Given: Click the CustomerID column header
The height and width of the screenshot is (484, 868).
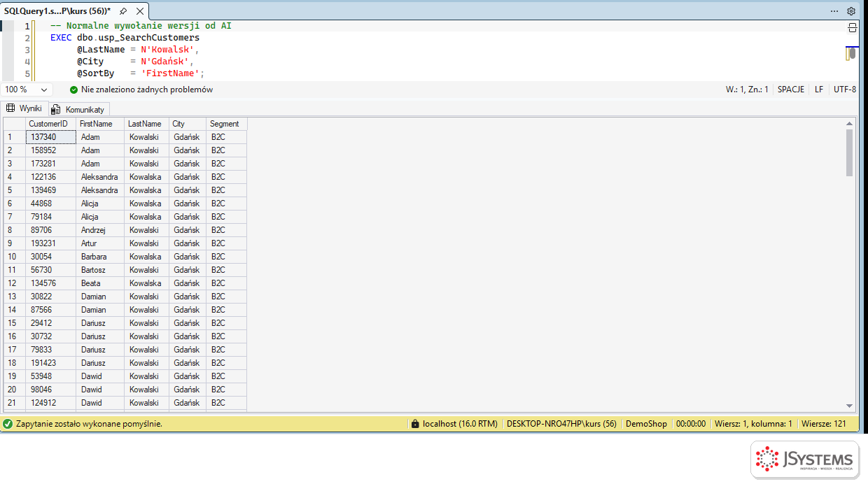Looking at the screenshot, I should [x=50, y=124].
